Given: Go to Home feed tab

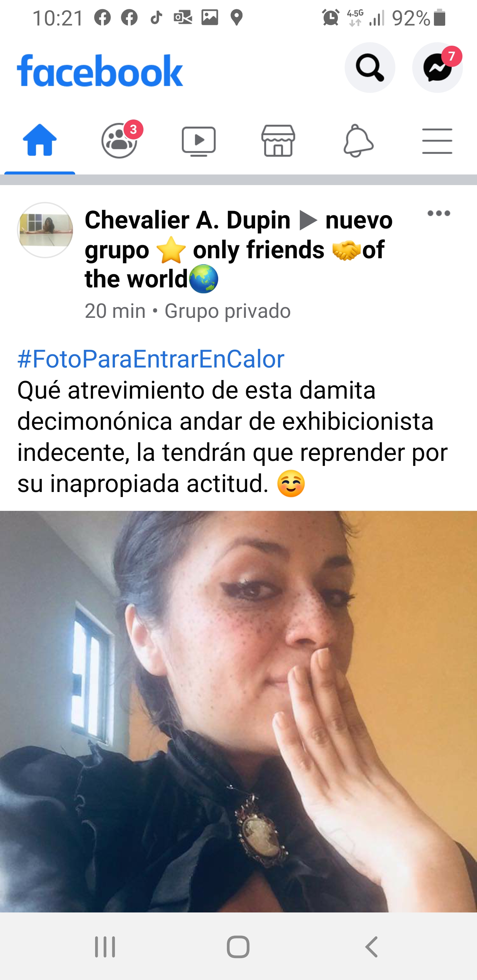Looking at the screenshot, I should pyautogui.click(x=40, y=140).
